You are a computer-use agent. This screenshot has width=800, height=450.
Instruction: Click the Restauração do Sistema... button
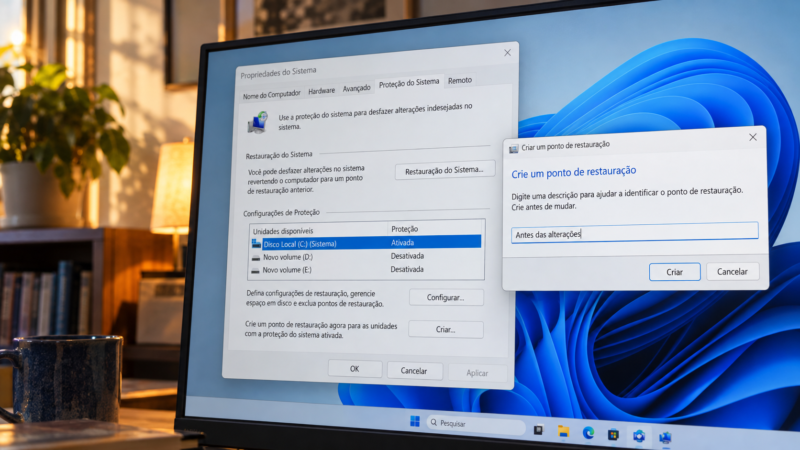(444, 170)
